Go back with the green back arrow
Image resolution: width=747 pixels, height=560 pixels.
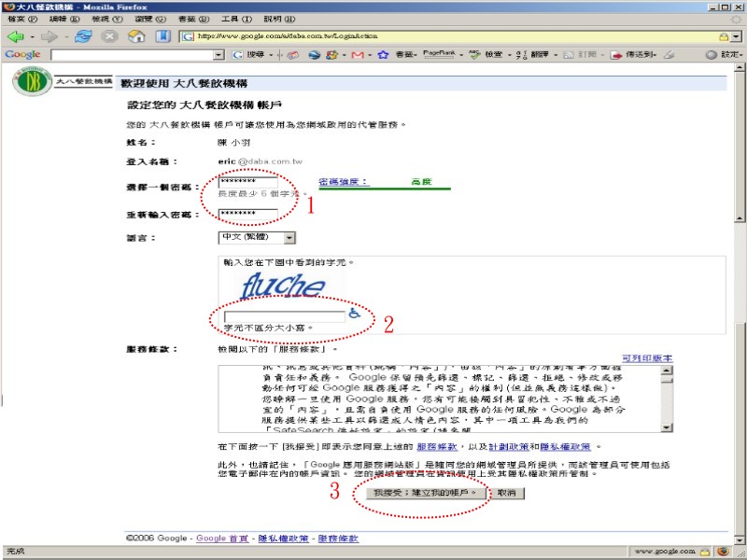point(16,36)
